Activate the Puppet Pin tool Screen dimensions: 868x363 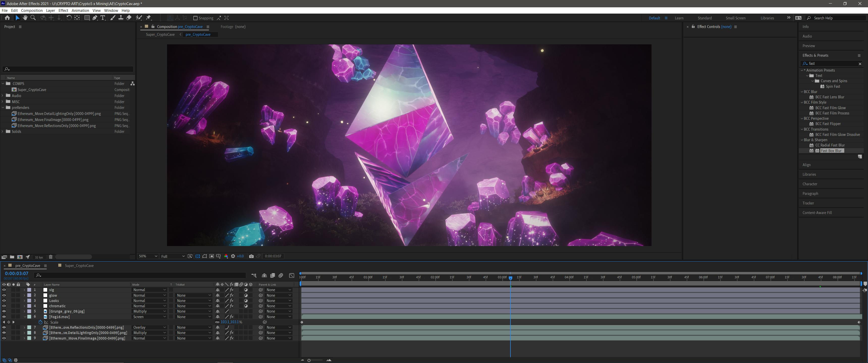[149, 18]
